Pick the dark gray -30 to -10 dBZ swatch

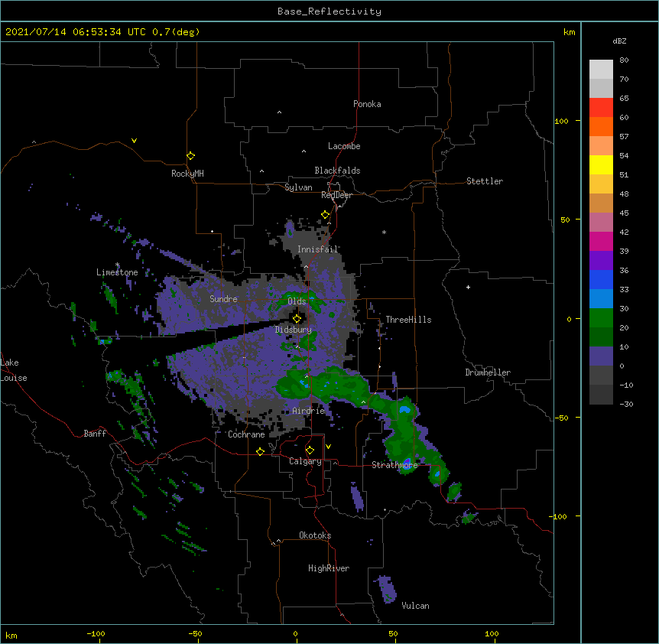(x=601, y=395)
